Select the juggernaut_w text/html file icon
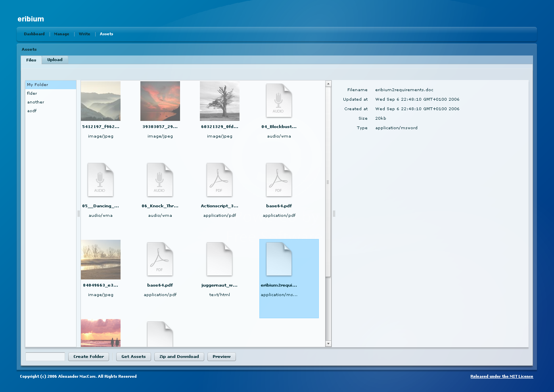554x392 pixels. coord(219,259)
